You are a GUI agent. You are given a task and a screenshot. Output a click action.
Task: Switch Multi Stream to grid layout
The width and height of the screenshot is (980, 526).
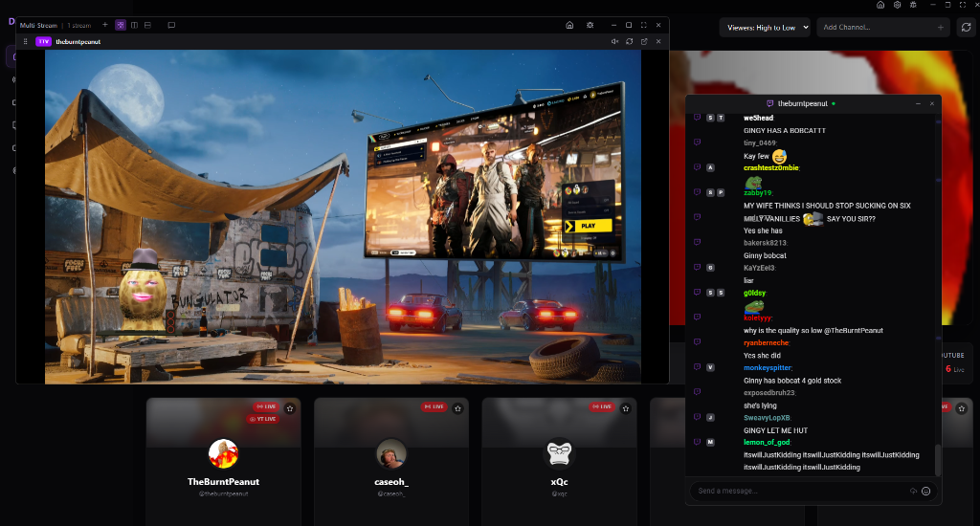tap(121, 25)
